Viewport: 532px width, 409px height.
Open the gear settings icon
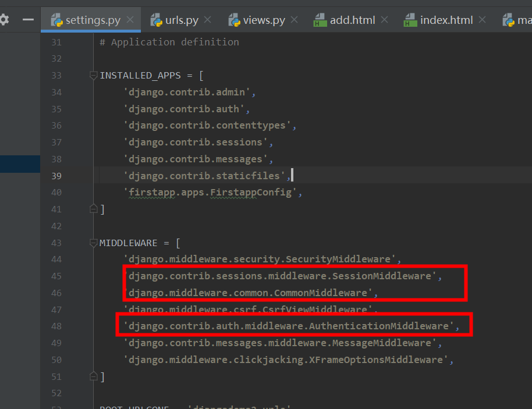(3, 20)
